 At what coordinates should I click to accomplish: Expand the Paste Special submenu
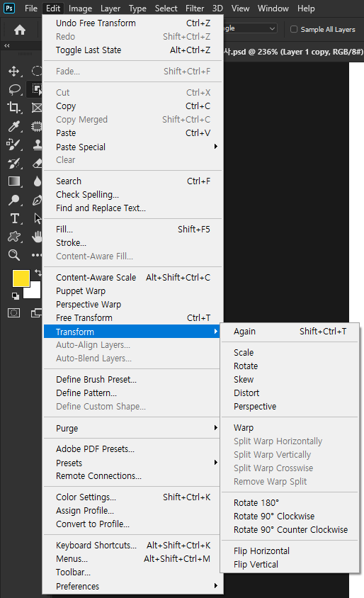tap(133, 147)
